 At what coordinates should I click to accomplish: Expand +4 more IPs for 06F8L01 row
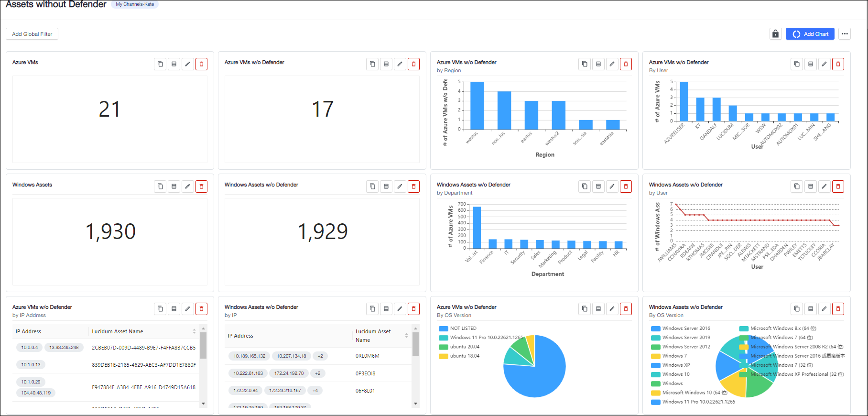point(315,391)
